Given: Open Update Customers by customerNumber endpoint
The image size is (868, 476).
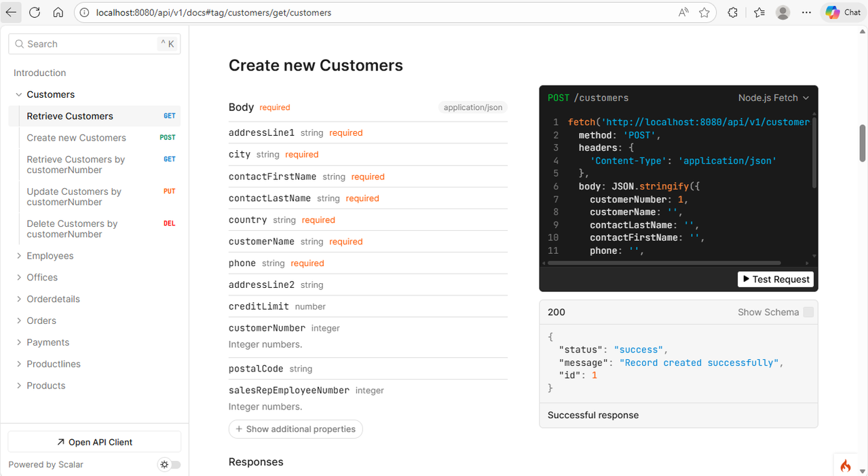Looking at the screenshot, I should click(x=94, y=196).
